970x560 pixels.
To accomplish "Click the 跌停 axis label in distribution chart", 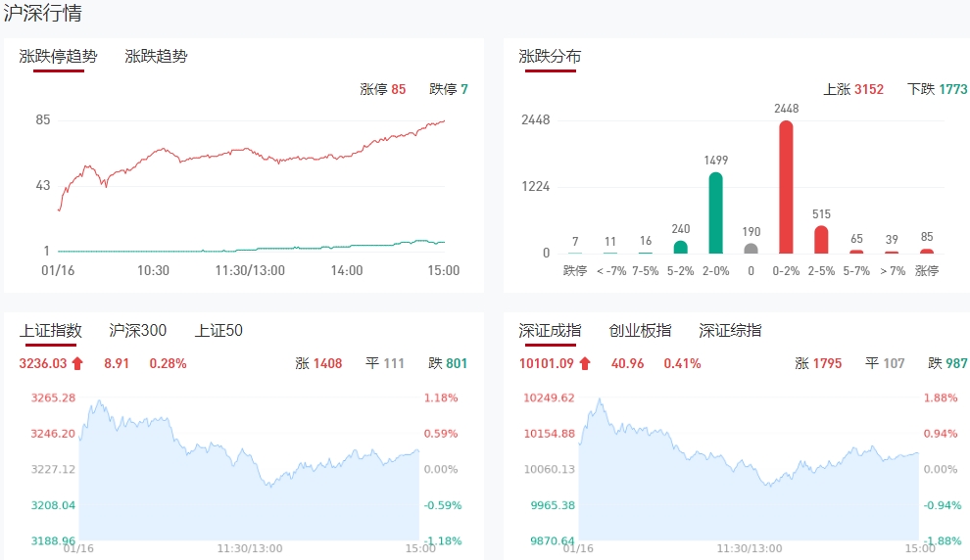I will pyautogui.click(x=575, y=271).
